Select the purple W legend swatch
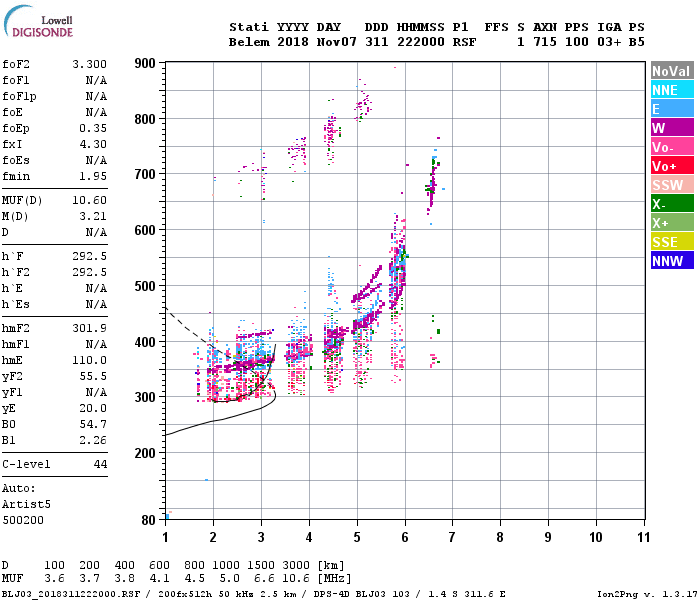The height and width of the screenshot is (600, 700). 672,128
